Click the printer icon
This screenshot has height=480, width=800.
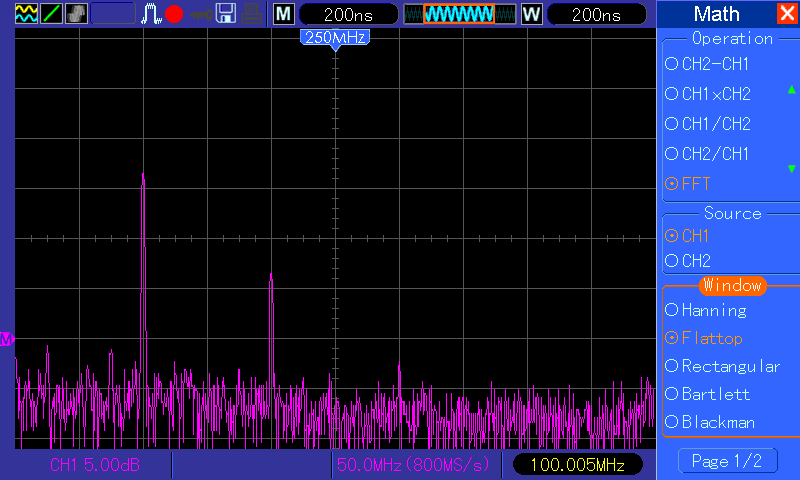(251, 14)
